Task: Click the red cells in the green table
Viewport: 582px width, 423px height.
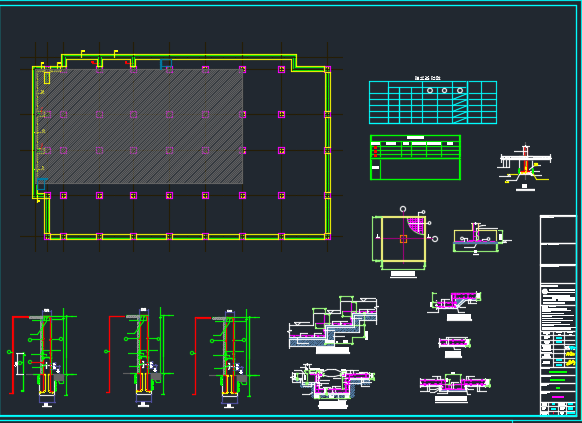Action: click(375, 151)
